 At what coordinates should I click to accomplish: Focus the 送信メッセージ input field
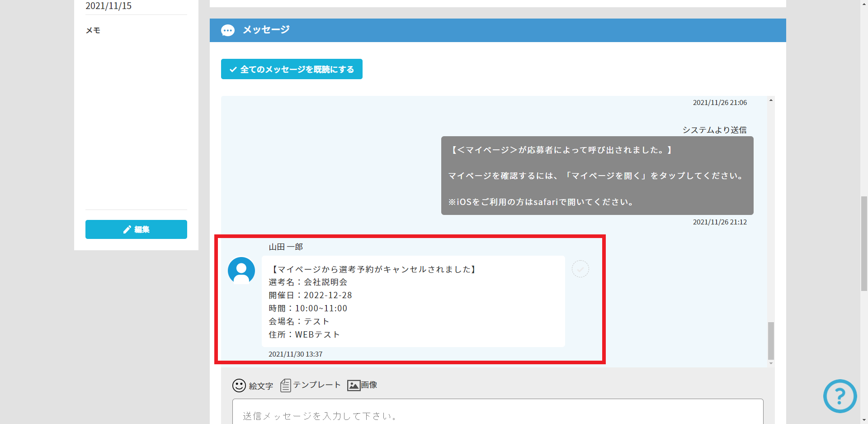pyautogui.click(x=497, y=414)
